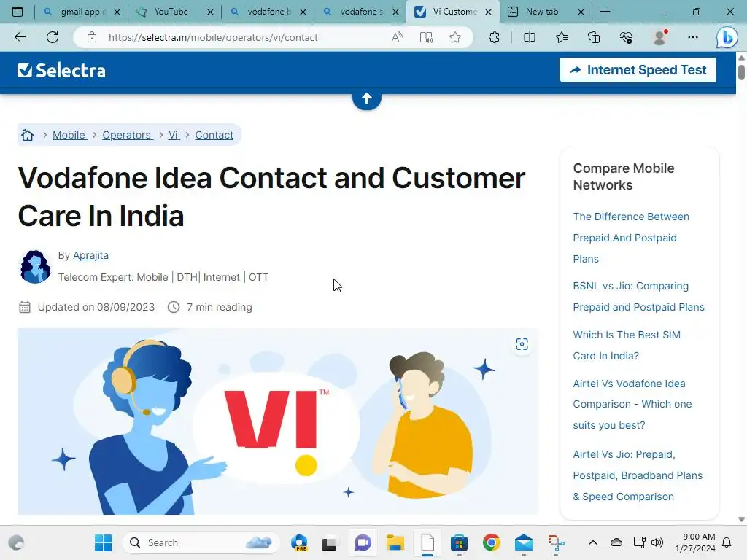Open the Extensions puzzle icon
Screen dimensions: 747x560
pos(495,37)
